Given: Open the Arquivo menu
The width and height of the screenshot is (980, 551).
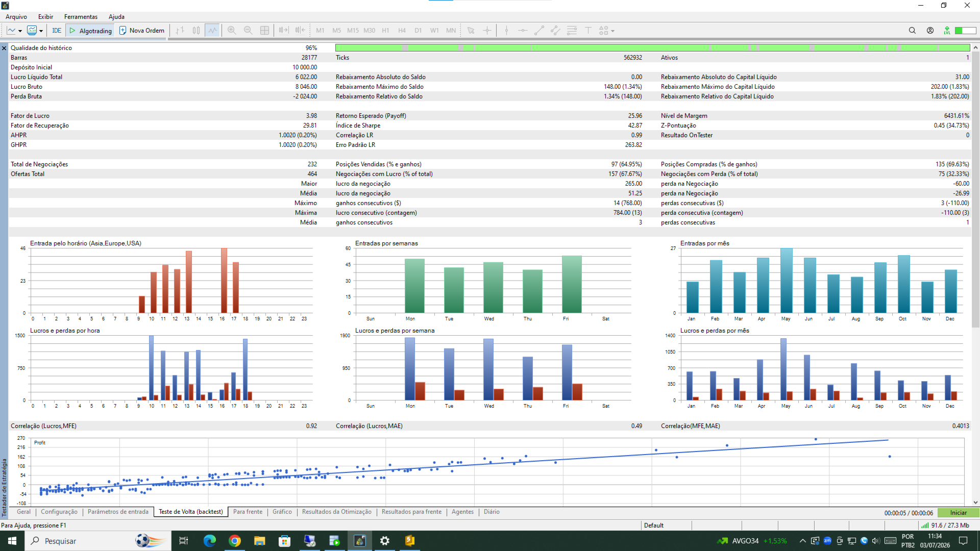Looking at the screenshot, I should coord(16,17).
